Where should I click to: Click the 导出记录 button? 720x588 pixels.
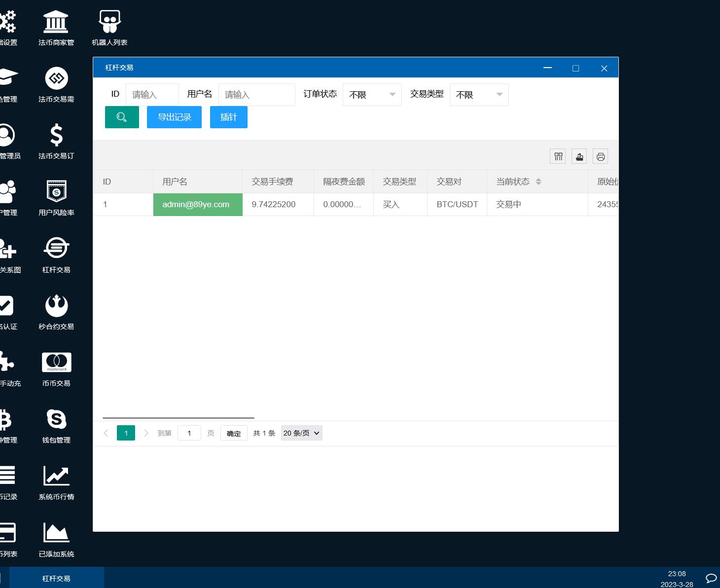(174, 117)
